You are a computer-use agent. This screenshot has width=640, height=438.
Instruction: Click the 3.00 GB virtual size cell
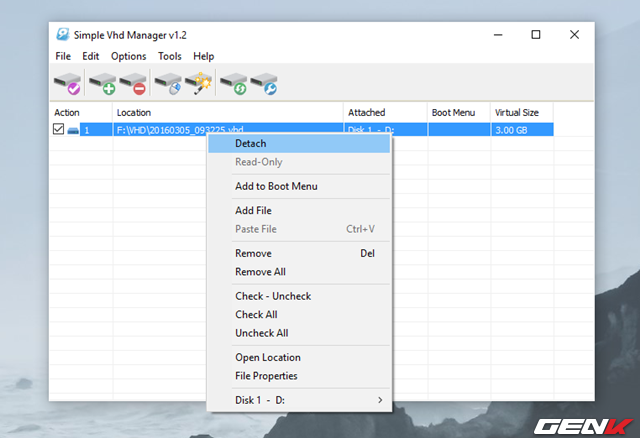[x=522, y=130]
